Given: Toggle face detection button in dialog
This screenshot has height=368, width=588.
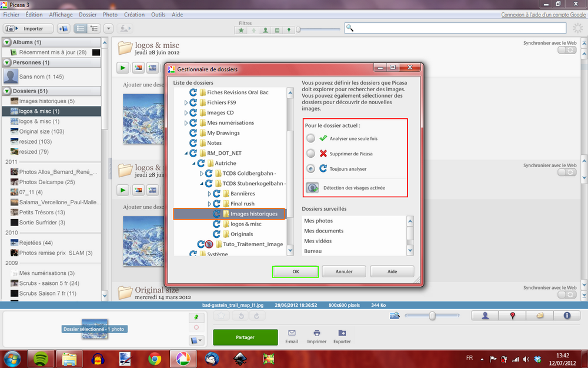Looking at the screenshot, I should (312, 187).
